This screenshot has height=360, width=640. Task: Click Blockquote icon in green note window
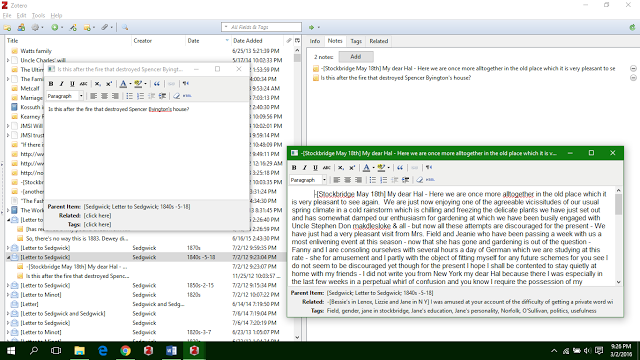pos(400,167)
